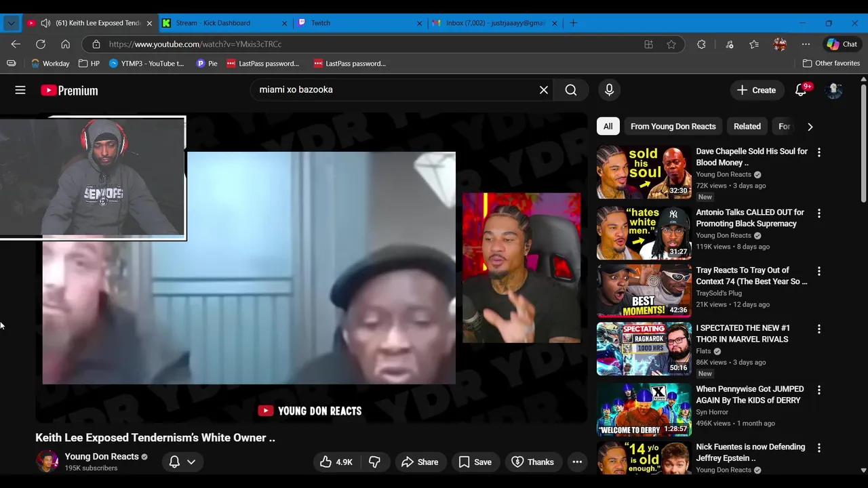Select From Young Don Reacts chip
Screen dimensions: 868x488
click(x=673, y=126)
